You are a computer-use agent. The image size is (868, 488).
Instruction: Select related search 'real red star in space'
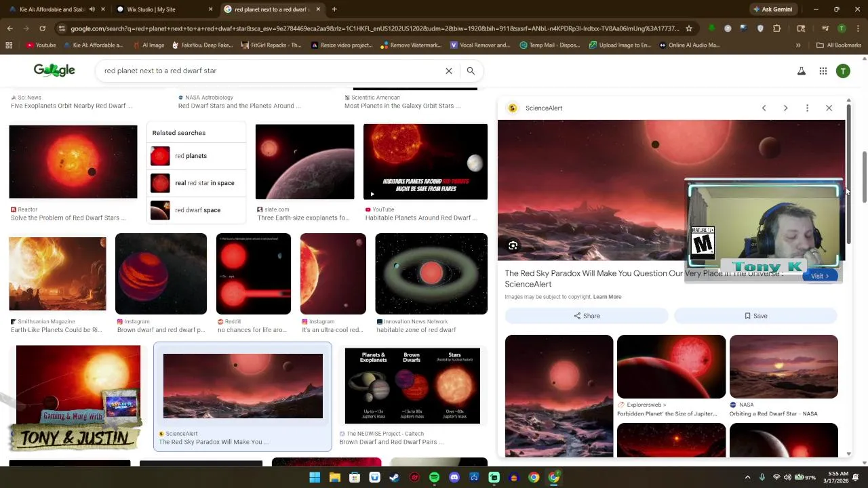pos(197,183)
